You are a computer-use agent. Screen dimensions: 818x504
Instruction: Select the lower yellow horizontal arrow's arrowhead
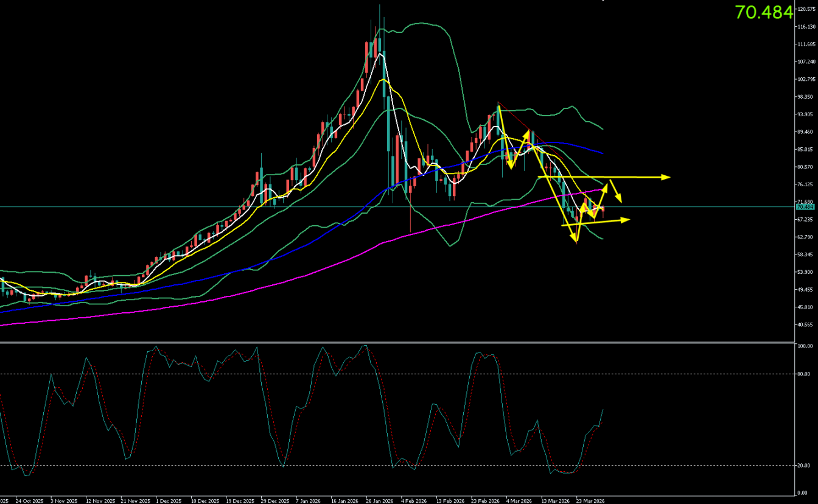pyautogui.click(x=626, y=219)
